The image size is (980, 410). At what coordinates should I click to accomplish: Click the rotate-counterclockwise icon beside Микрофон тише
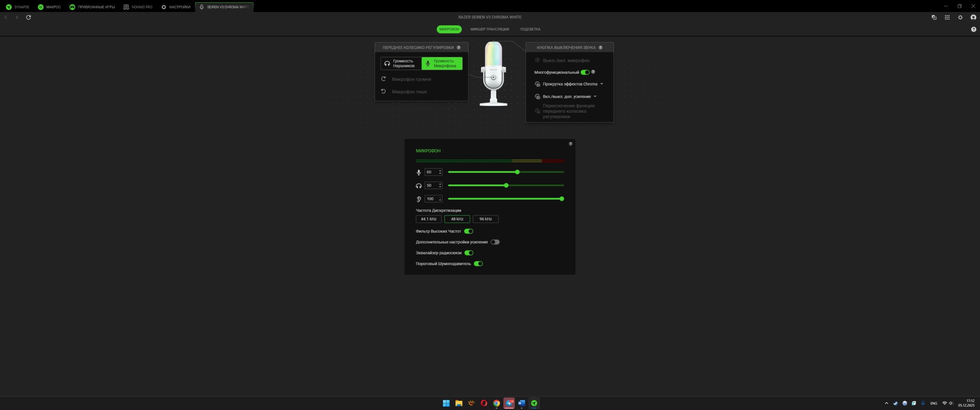coord(383,91)
